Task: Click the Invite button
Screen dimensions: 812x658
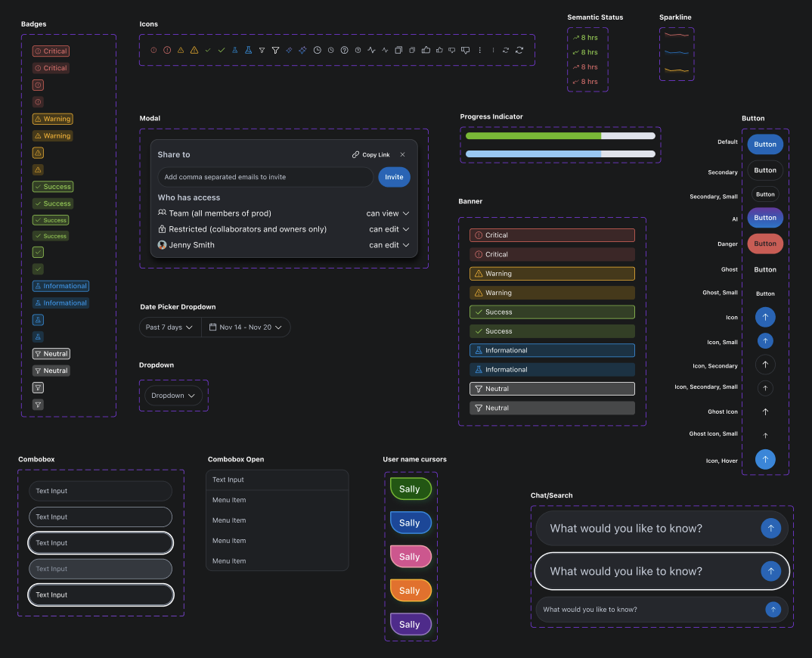Action: point(394,177)
